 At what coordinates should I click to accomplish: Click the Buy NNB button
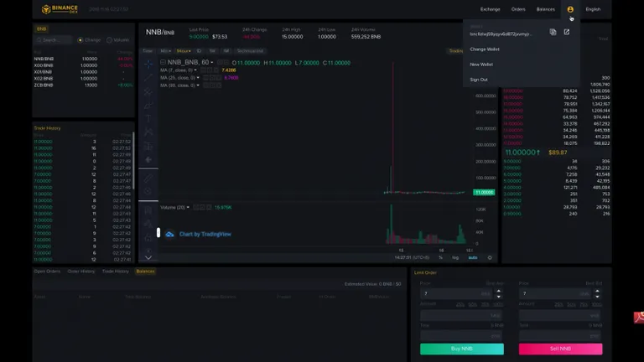point(462,349)
